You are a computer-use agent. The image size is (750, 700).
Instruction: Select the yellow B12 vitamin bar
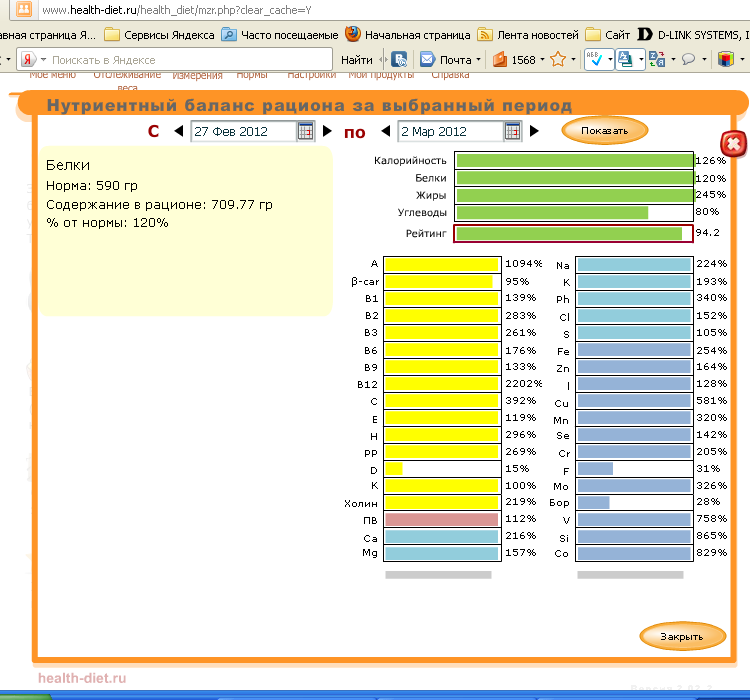[441, 383]
